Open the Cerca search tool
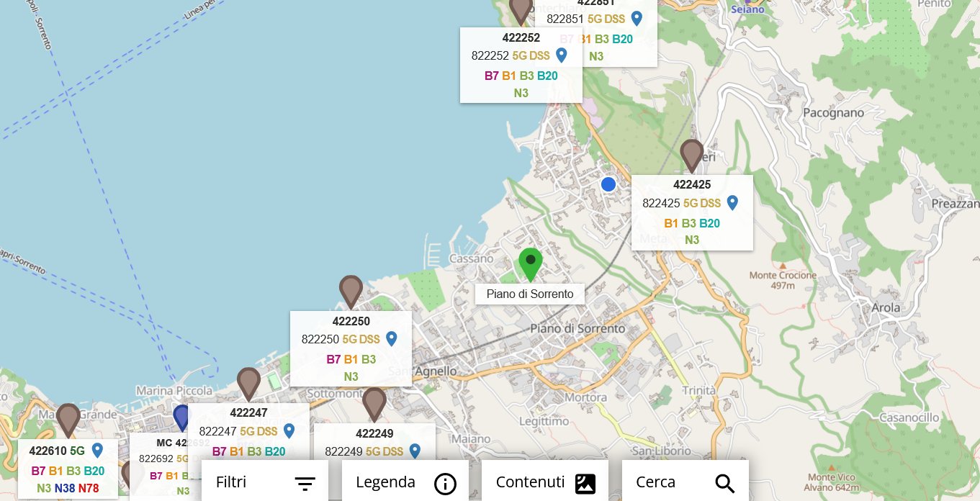 685,482
